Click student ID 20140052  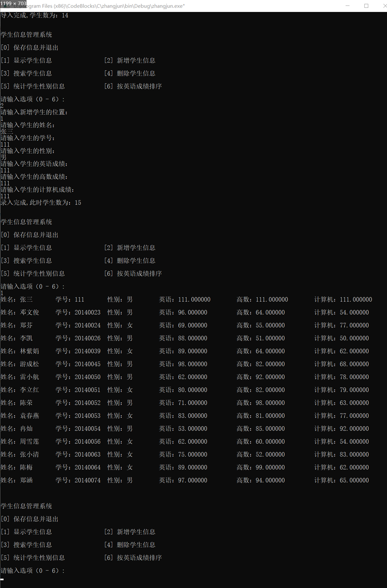point(88,403)
